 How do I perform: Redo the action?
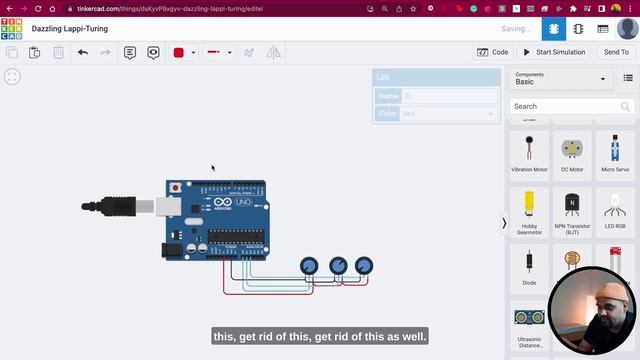(105, 52)
